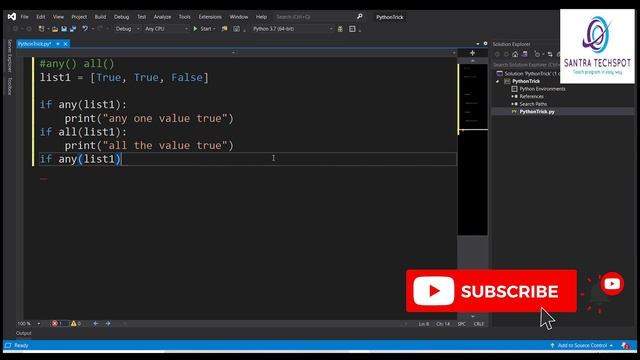Viewport: 640px width, 360px height.
Task: Expand the Search Paths node arrow
Action: point(512,104)
